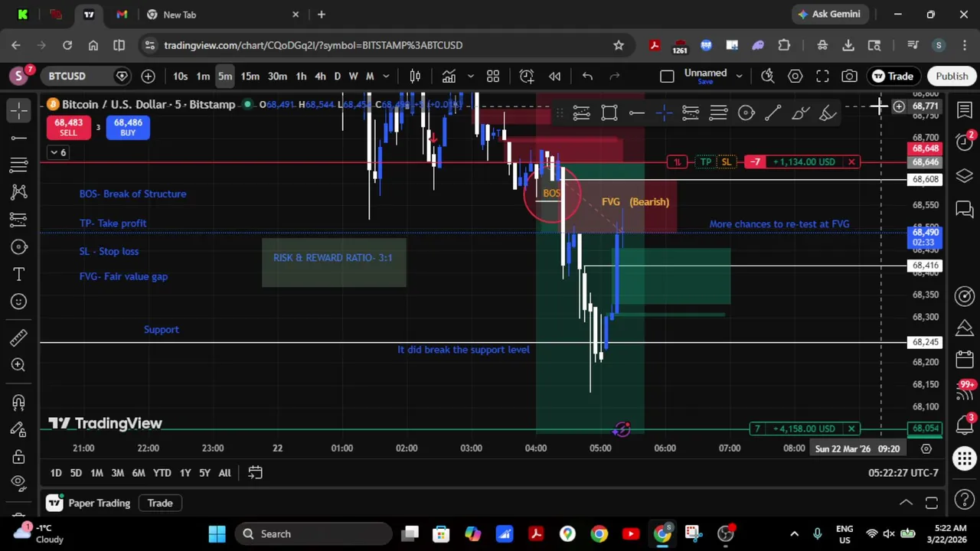Screen dimensions: 980x551
Task: Open the Go to date calendar icon
Action: tap(255, 473)
